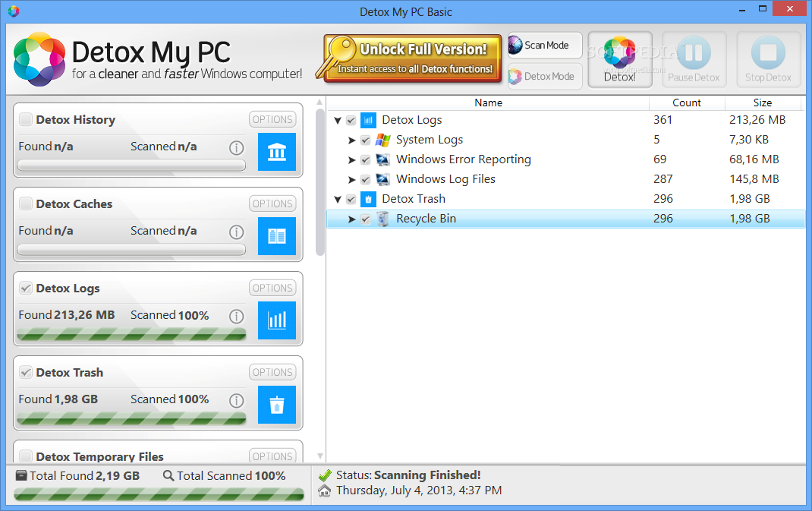
Task: Uncheck Windows Log Files checkbox
Action: click(366, 180)
